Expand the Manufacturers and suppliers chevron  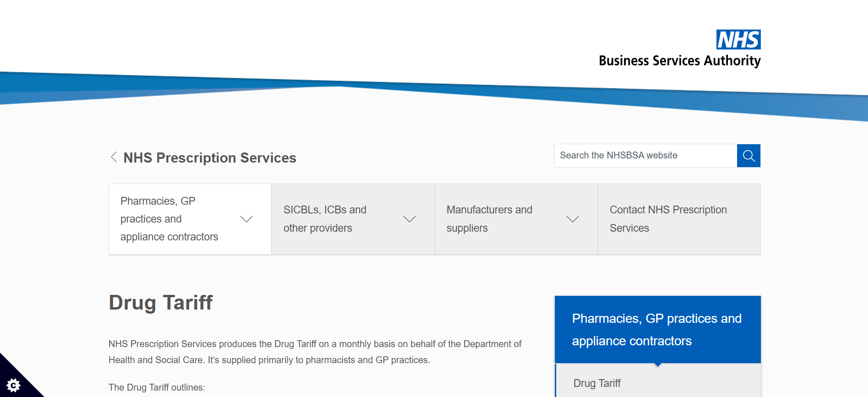[x=572, y=219]
